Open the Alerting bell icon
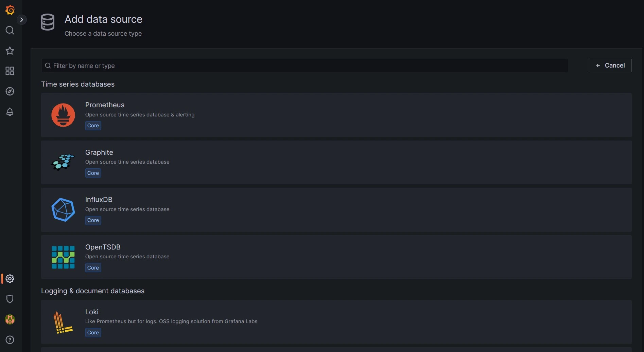The width and height of the screenshot is (644, 352). pos(10,112)
